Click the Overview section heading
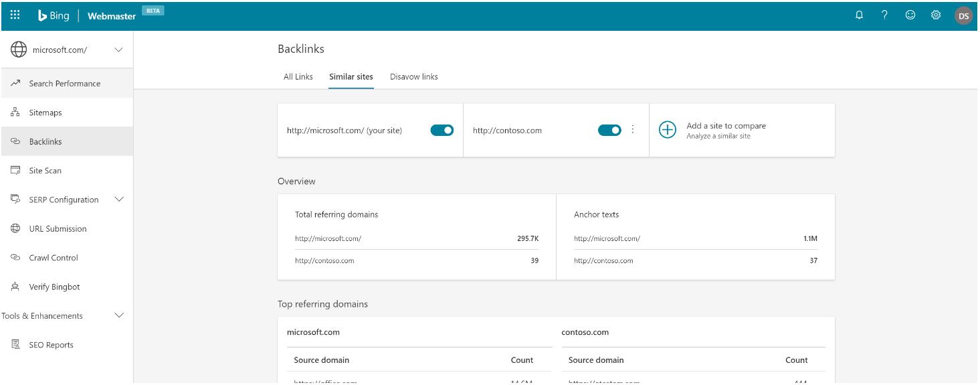The image size is (980, 385). pyautogui.click(x=296, y=181)
